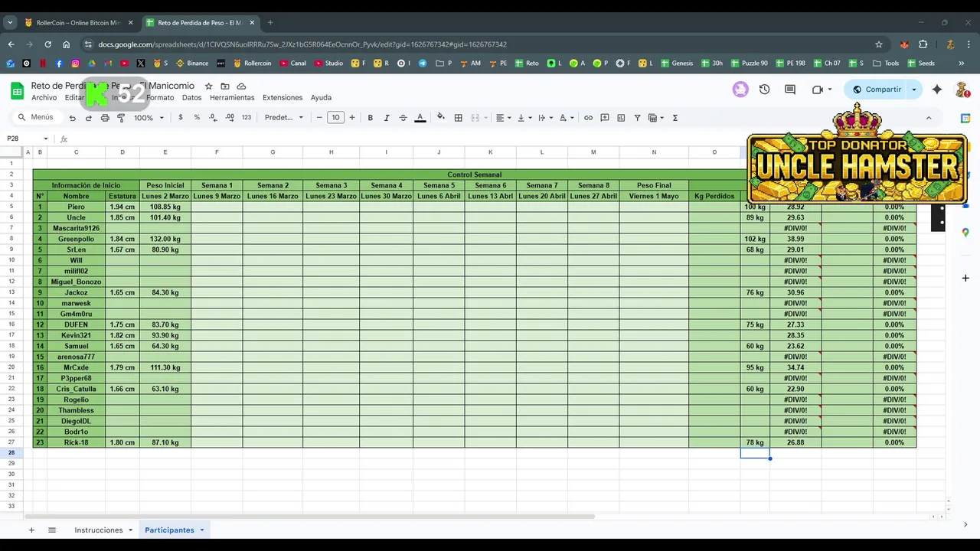Expand the Name Box P28 dropdown arrow
Screen dimensions: 980x551
[x=45, y=139]
